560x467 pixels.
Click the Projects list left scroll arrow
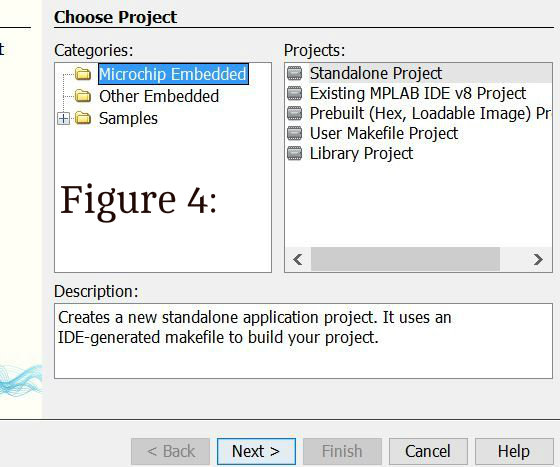pyautogui.click(x=298, y=259)
